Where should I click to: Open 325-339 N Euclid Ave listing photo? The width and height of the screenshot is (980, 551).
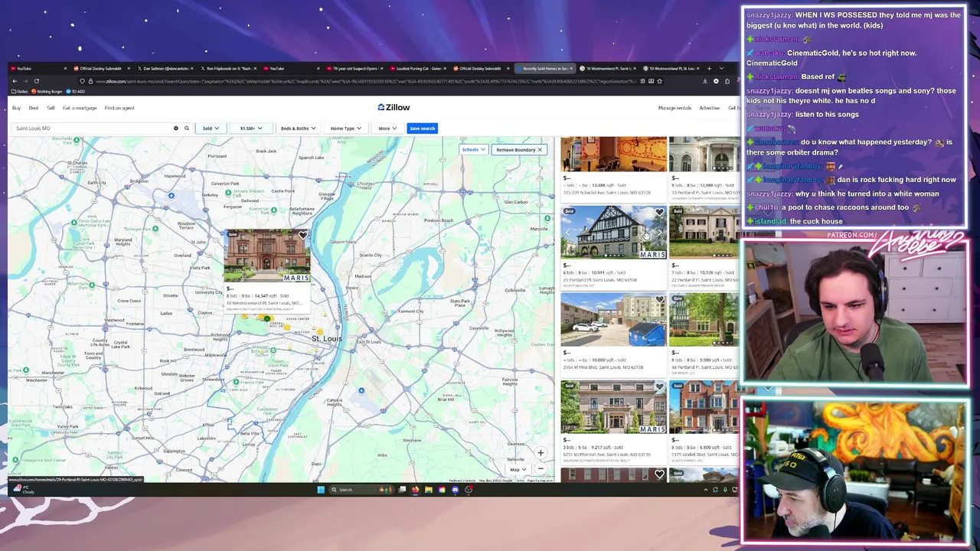point(613,155)
